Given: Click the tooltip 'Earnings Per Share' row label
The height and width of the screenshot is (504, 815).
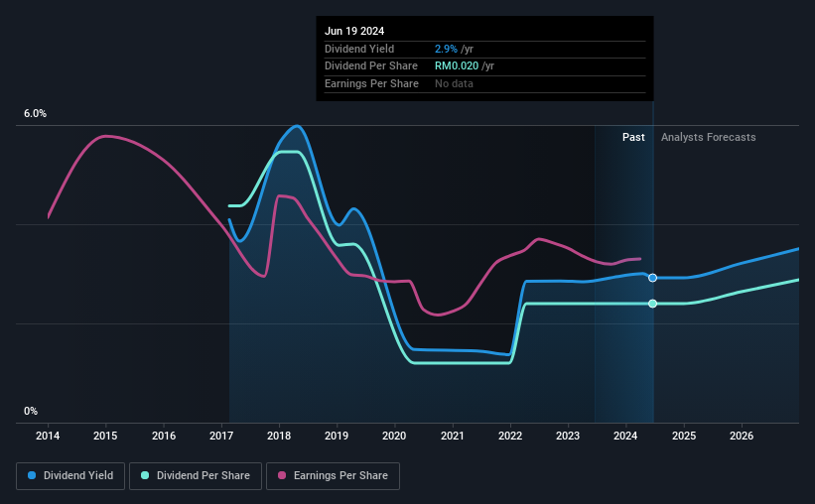Looking at the screenshot, I should (371, 83).
